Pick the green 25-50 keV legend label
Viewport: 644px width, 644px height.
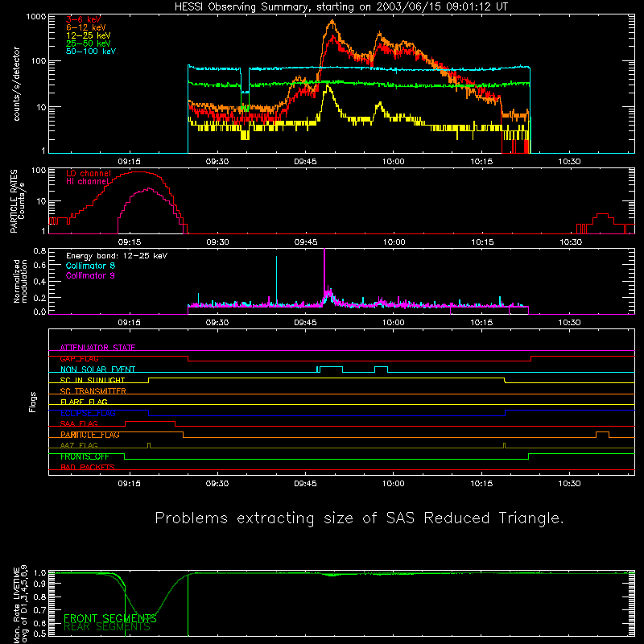[88, 43]
